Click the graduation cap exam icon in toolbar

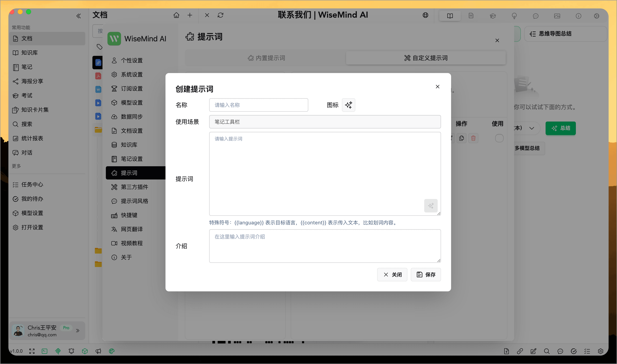coord(493,16)
